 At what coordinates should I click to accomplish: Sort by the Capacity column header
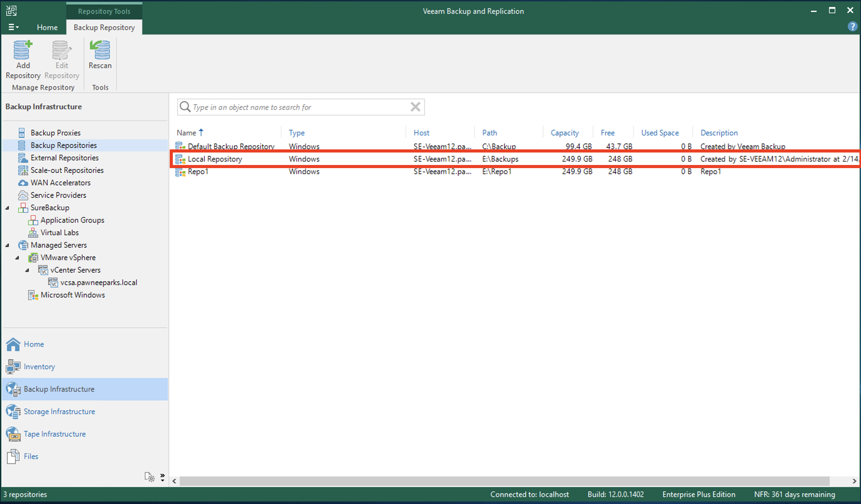[564, 133]
